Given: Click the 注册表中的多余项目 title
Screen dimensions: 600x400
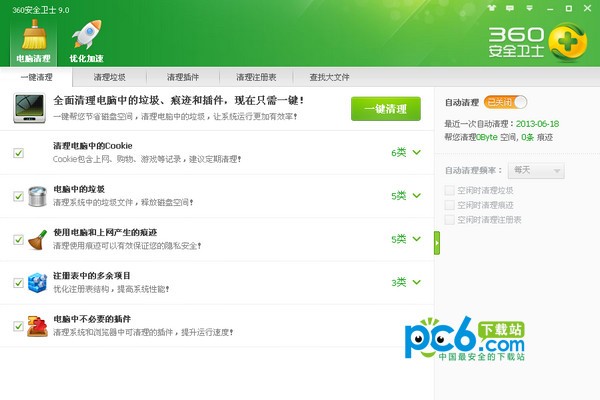Looking at the screenshot, I should 92,276.
